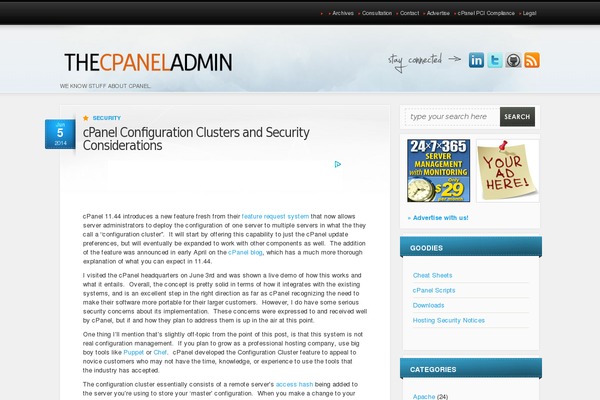Screen dimensions: 600x400
Task: Open the Legal menu item
Action: click(530, 13)
